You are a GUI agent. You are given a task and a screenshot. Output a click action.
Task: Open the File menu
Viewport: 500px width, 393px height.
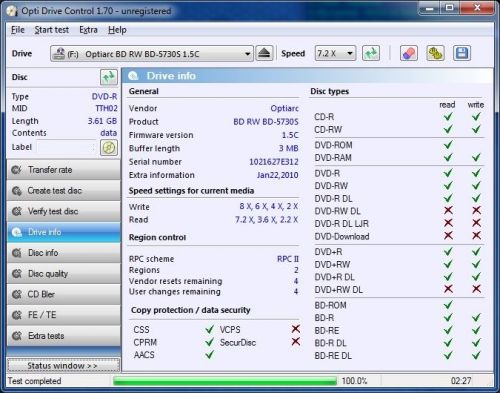18,30
